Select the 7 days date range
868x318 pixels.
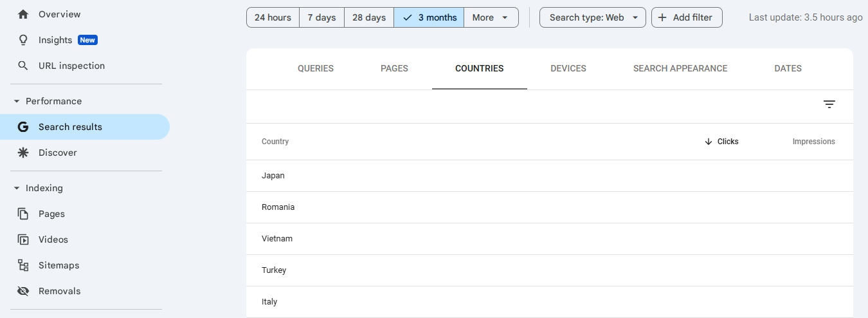click(x=321, y=17)
